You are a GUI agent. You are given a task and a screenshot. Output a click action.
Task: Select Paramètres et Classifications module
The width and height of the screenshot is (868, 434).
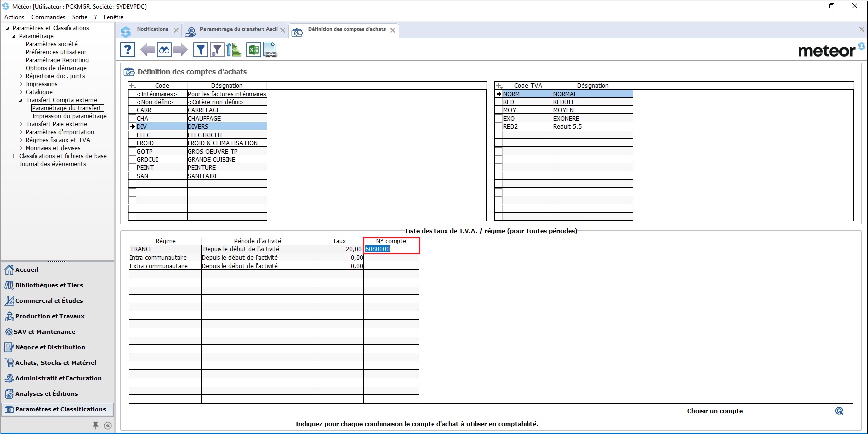[58, 410]
